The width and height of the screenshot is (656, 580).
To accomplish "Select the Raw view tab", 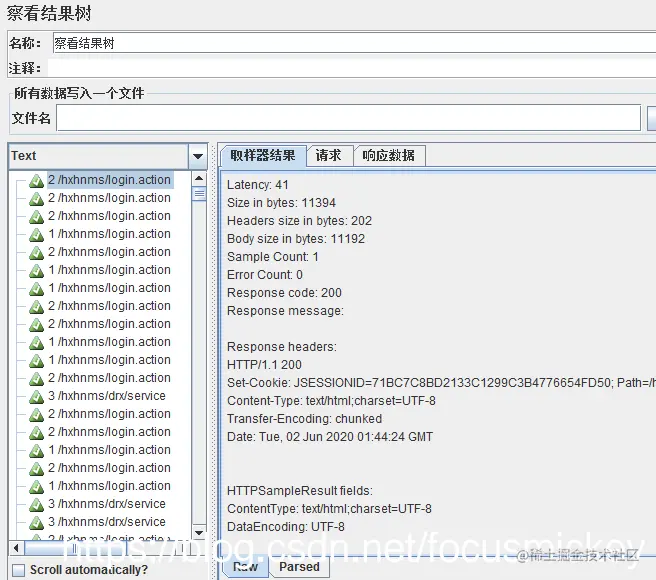I will tap(246, 567).
